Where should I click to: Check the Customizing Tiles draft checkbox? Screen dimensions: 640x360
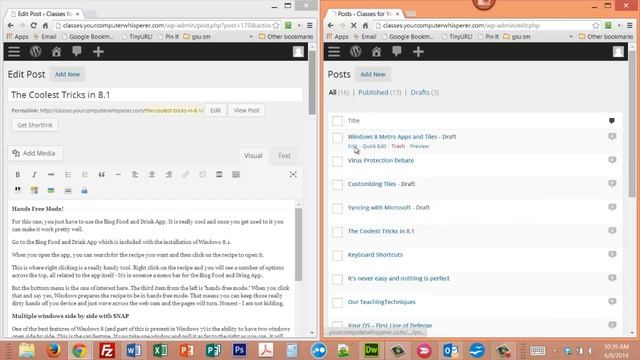[x=337, y=185]
